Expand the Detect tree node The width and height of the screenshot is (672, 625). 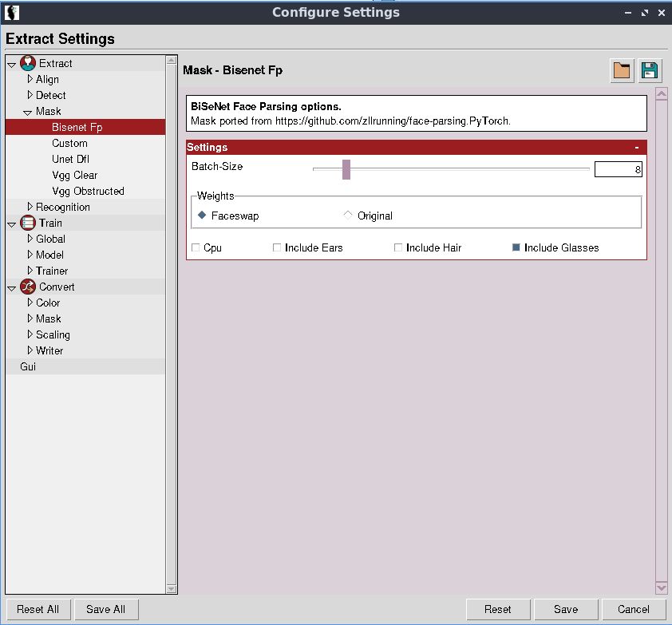(30, 95)
